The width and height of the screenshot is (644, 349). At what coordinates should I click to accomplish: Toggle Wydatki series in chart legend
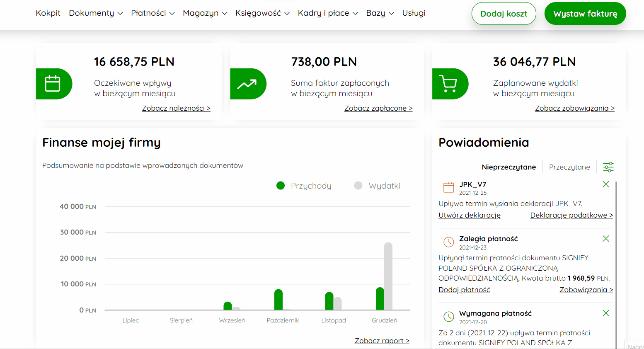[377, 186]
